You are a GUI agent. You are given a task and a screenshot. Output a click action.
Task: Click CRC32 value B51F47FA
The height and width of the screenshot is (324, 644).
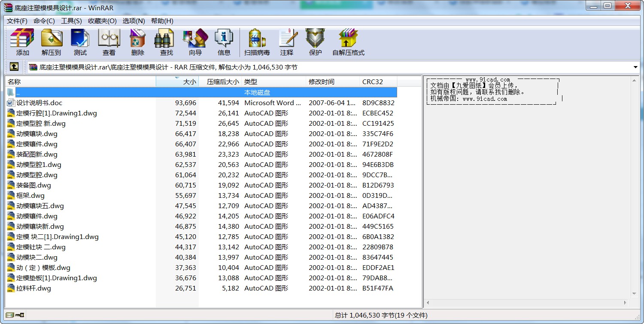(378, 288)
